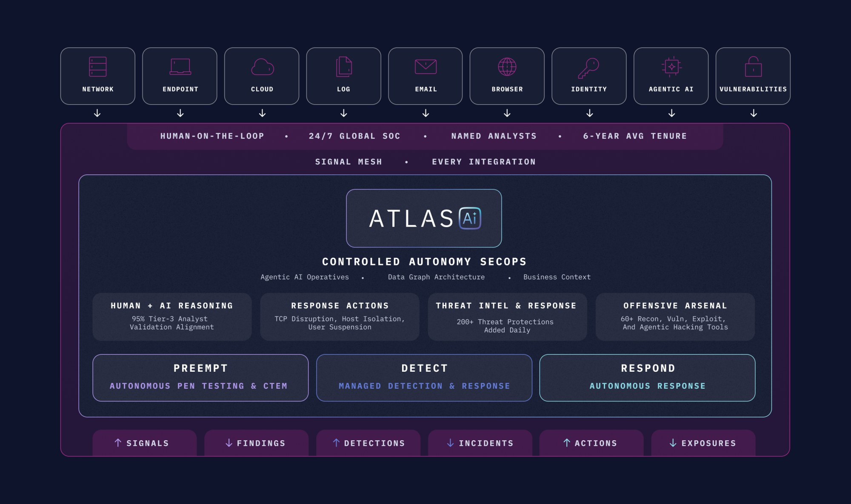The width and height of the screenshot is (851, 504).
Task: Click the Cloud icon
Action: click(262, 67)
